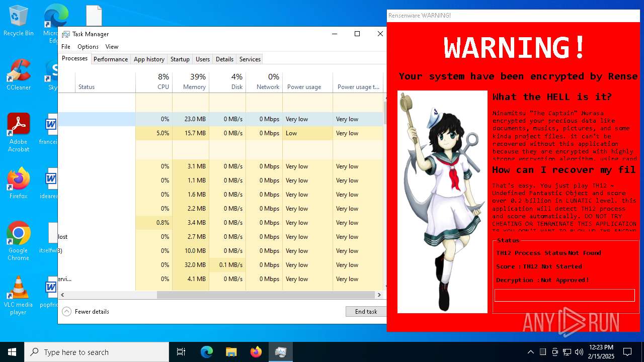
Task: Switch to the Performance tab
Action: point(111,59)
